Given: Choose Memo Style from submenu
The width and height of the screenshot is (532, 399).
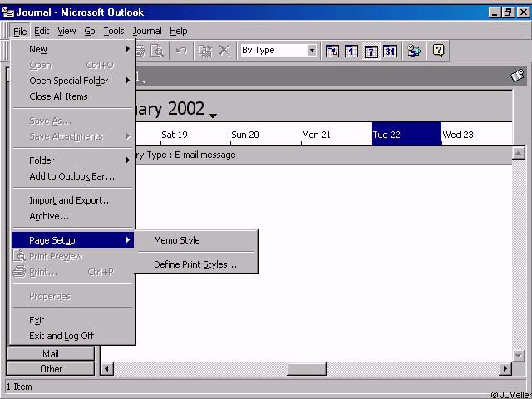Looking at the screenshot, I should click(196, 240).
